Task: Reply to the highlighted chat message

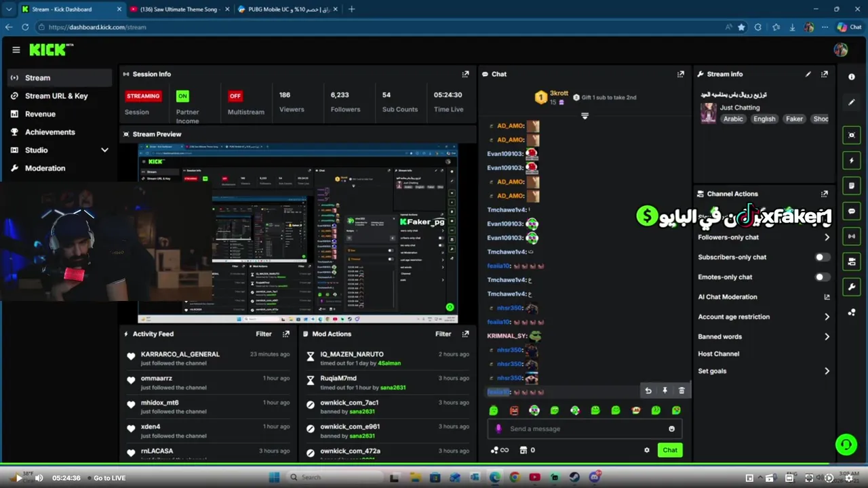Action: [x=648, y=390]
